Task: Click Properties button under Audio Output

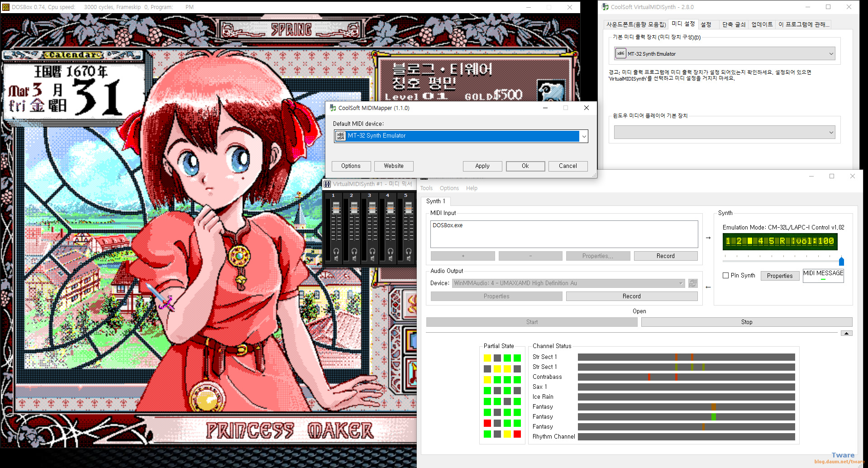Action: coord(496,296)
